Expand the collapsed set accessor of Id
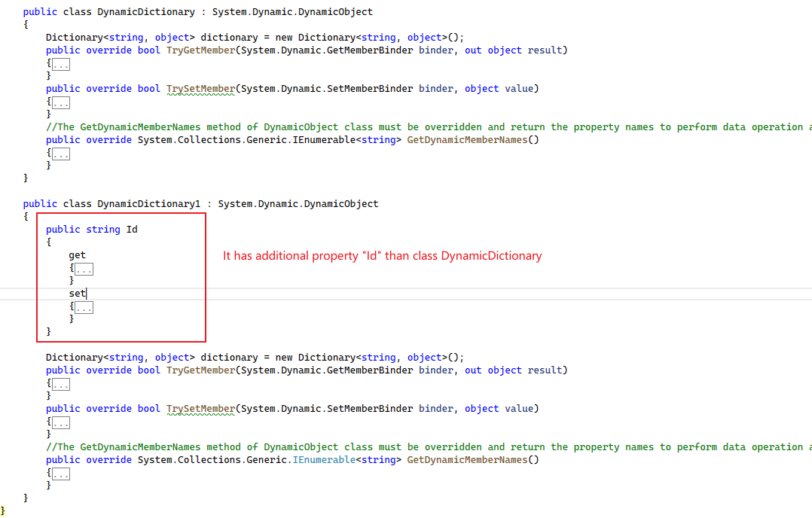Screen dimensions: 812x518 coord(84,307)
